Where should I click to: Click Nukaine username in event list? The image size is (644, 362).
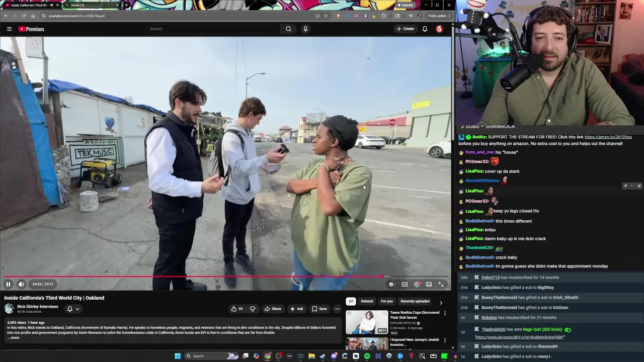pos(489,318)
